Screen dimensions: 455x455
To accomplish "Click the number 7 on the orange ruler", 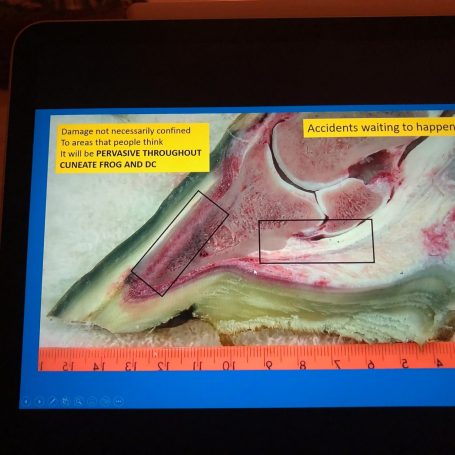I will (x=337, y=365).
